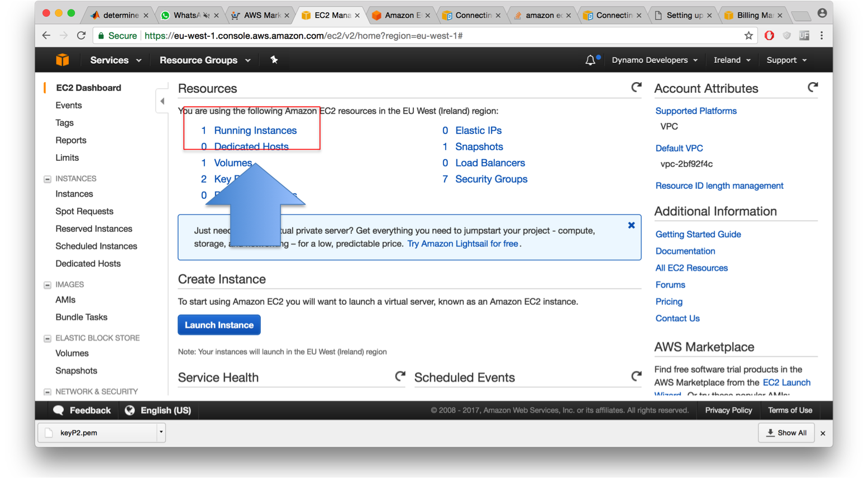This screenshot has width=868, height=478.
Task: Open the Ireland region selector
Action: coord(732,60)
